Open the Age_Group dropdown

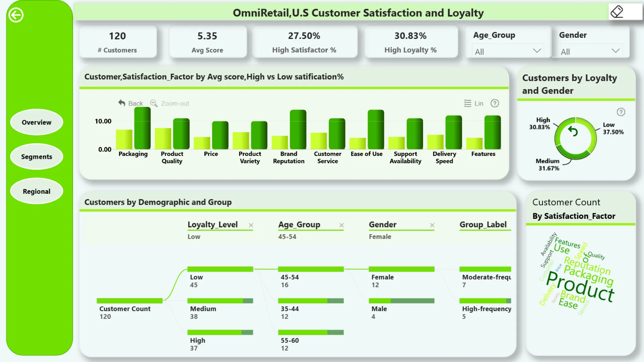(507, 52)
